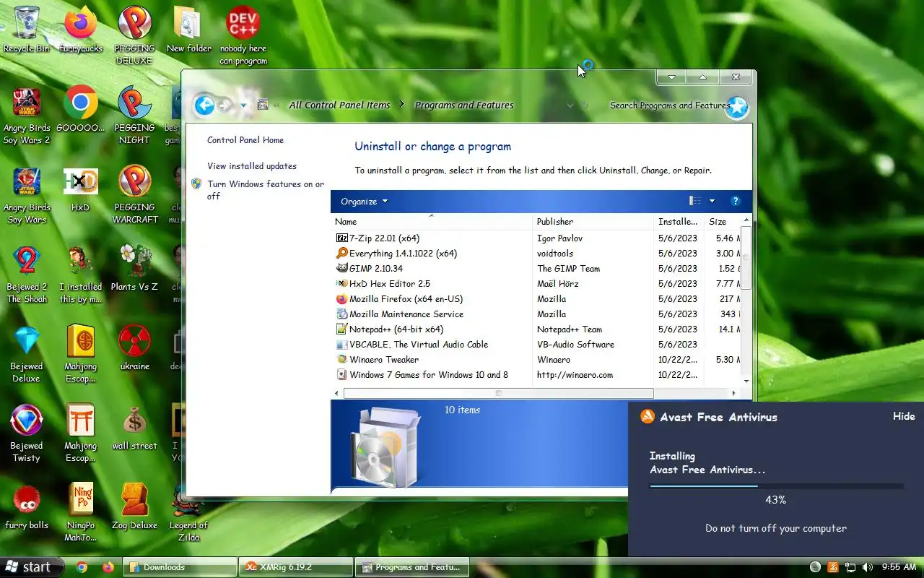The image size is (924, 578).
Task: Select the DEV C++ desktop icon
Action: click(x=243, y=35)
